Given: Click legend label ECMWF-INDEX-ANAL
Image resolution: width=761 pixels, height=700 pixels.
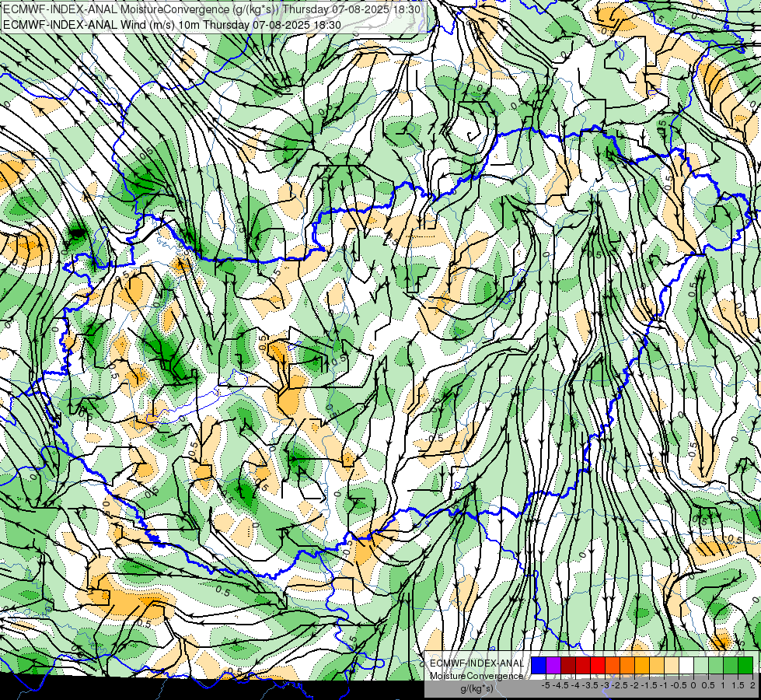Looking at the screenshot, I should [476, 663].
